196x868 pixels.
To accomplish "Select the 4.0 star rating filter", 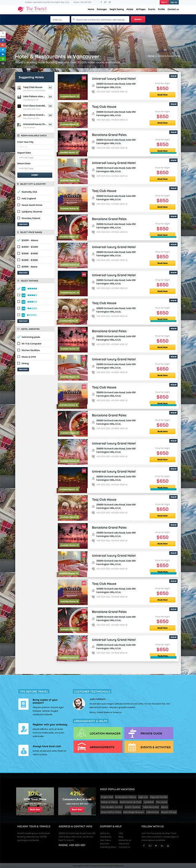I will click(x=19, y=295).
